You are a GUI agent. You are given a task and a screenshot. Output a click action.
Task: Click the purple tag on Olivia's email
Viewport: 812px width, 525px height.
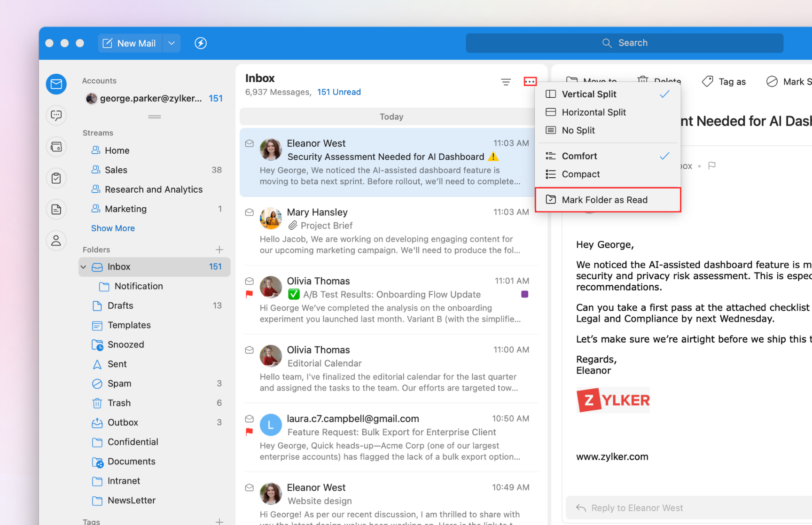click(524, 294)
